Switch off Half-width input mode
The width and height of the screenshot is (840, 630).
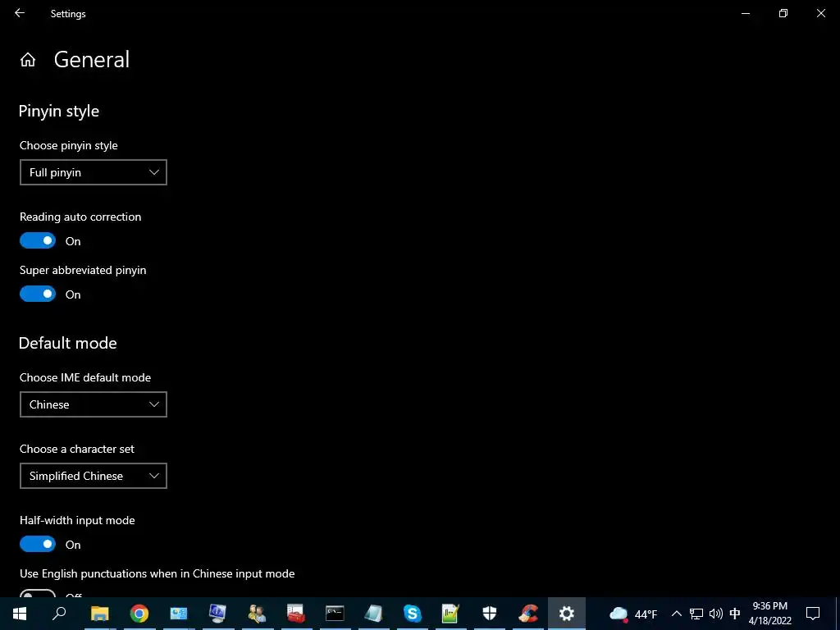[38, 545]
